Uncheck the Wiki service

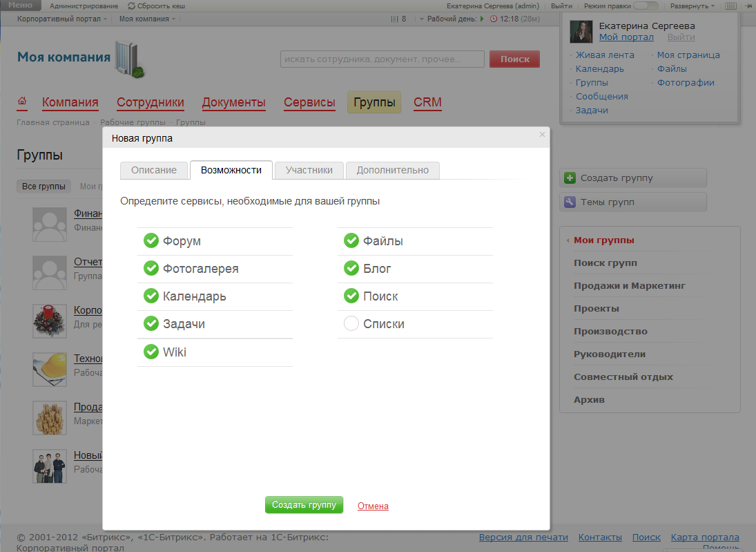pyautogui.click(x=151, y=352)
